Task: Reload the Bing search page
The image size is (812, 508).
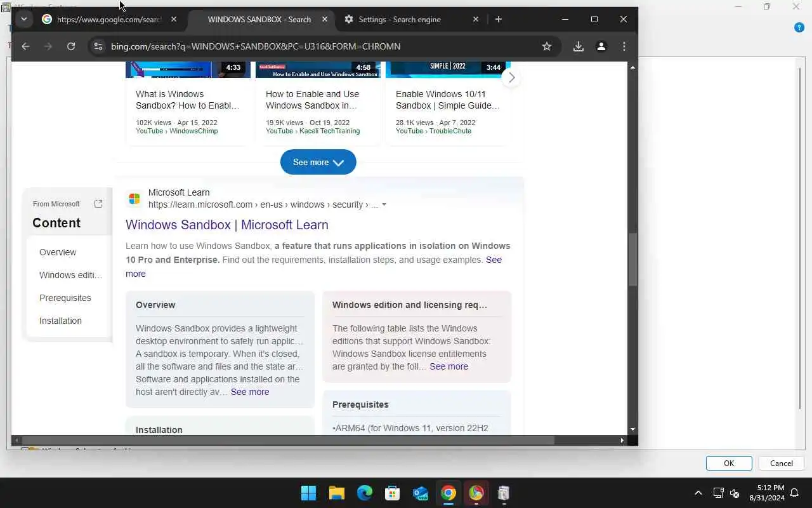Action: click(71, 46)
